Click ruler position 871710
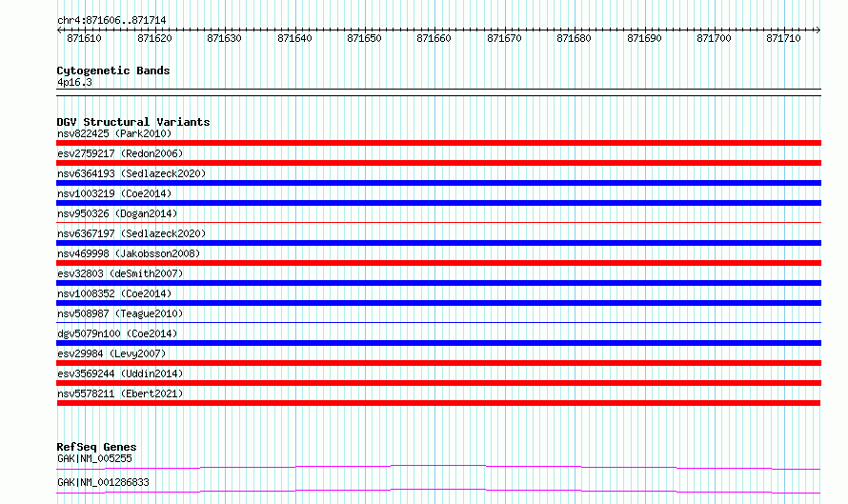This screenshot has height=504, width=848. 784,38
